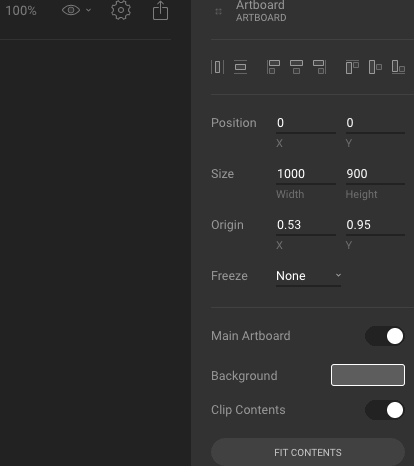414x466 pixels.
Task: Align bottom edges icon
Action: [398, 67]
